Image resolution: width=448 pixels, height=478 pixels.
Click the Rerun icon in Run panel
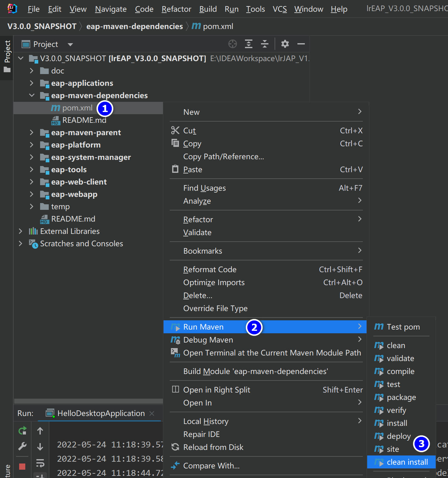(x=23, y=430)
